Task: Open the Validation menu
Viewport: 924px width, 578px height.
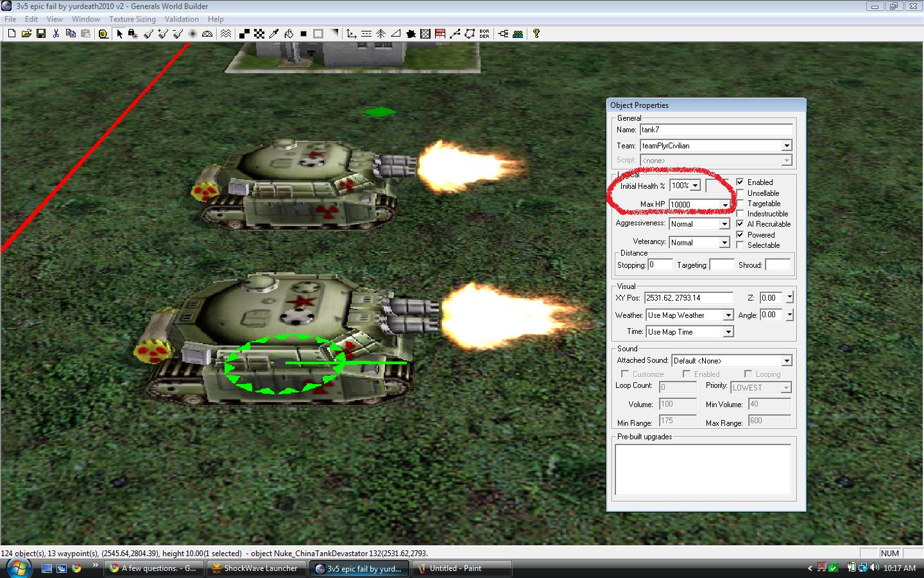Action: [182, 19]
